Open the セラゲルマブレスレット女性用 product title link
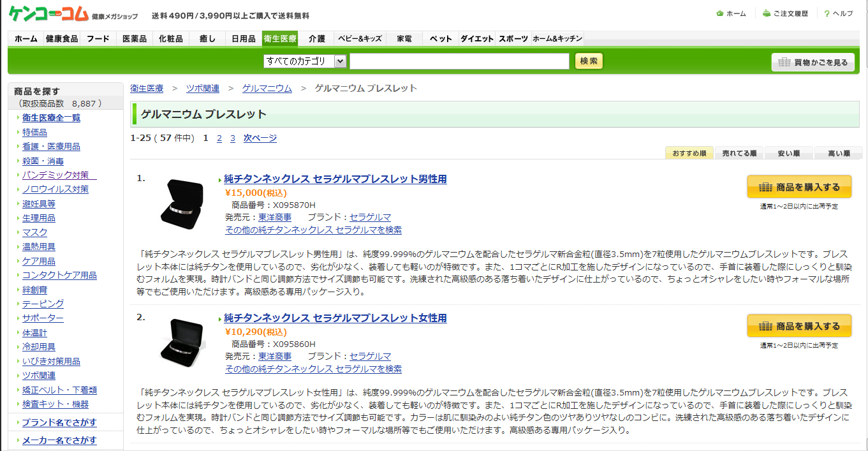The width and height of the screenshot is (868, 451). coord(335,318)
